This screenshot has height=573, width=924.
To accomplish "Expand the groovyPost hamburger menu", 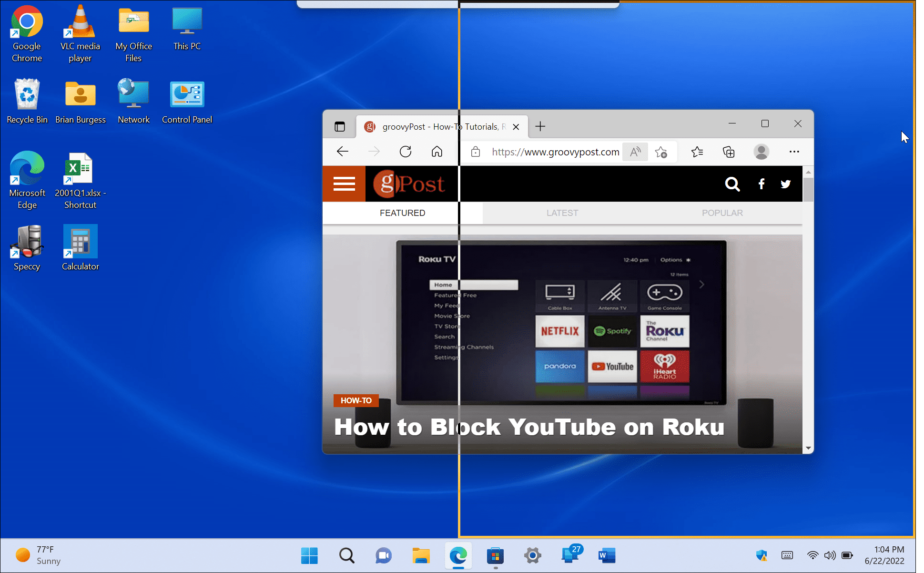I will 344,184.
